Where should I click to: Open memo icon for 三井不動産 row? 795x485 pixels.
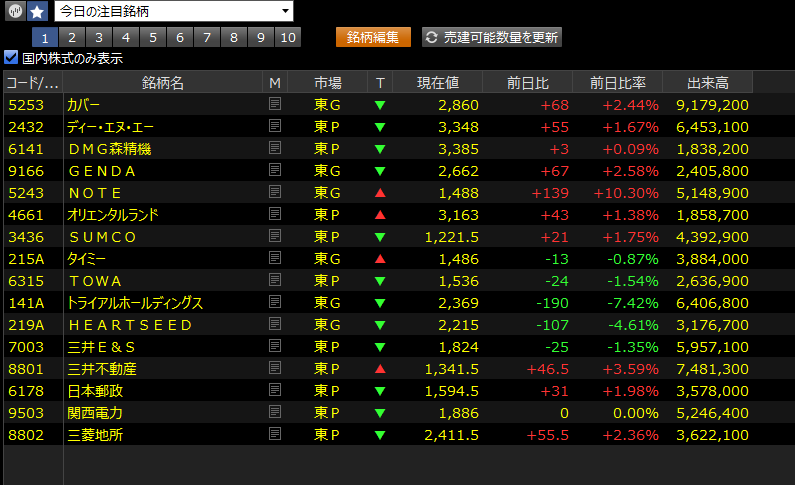[x=275, y=368]
